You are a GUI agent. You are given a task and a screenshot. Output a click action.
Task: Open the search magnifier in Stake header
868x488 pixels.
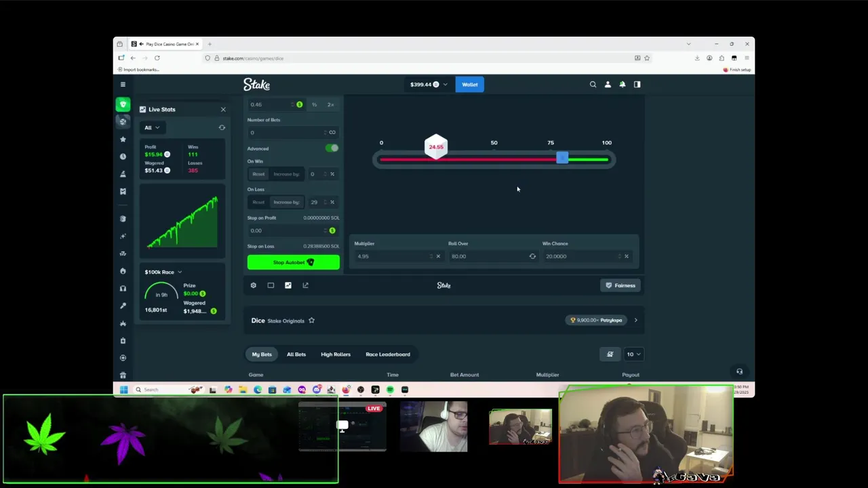point(593,85)
